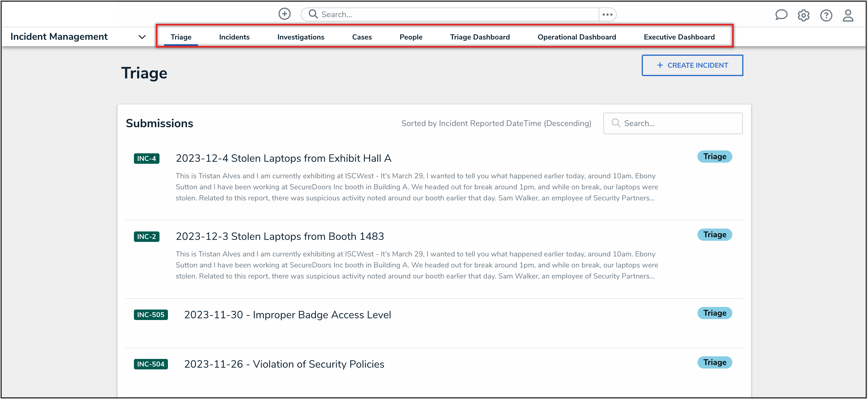Open Violation of Security Policies submission
Viewport: 868px width, 399px height.
click(284, 364)
